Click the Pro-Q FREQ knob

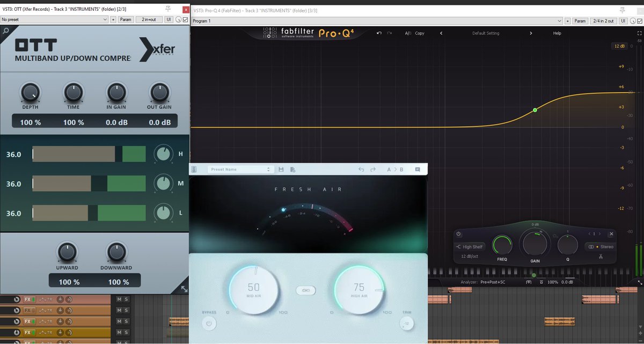tap(502, 245)
